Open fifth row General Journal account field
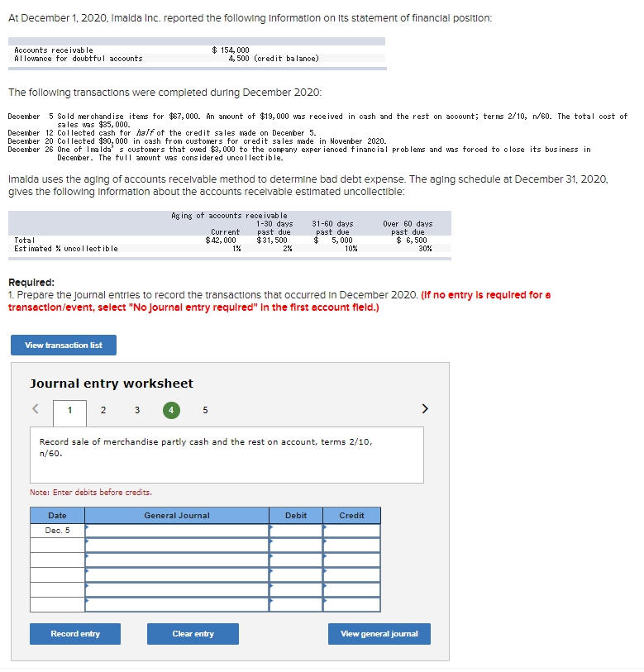 coord(177,590)
